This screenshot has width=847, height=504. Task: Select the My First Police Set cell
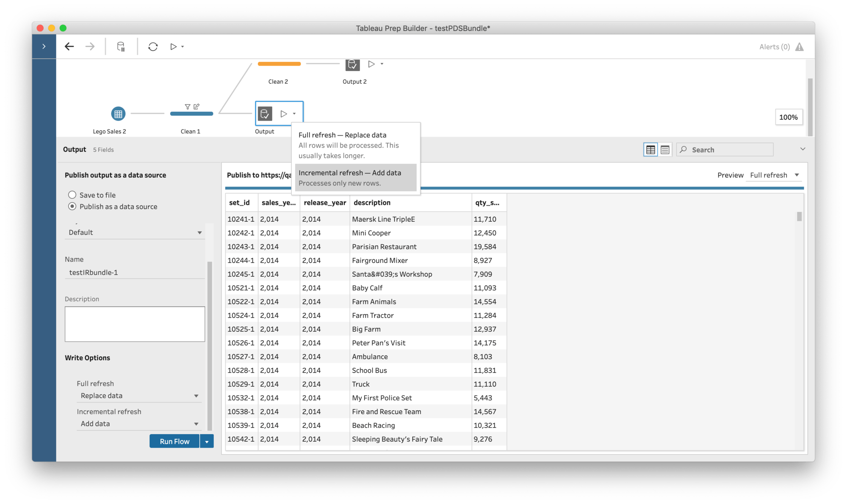tap(411, 398)
